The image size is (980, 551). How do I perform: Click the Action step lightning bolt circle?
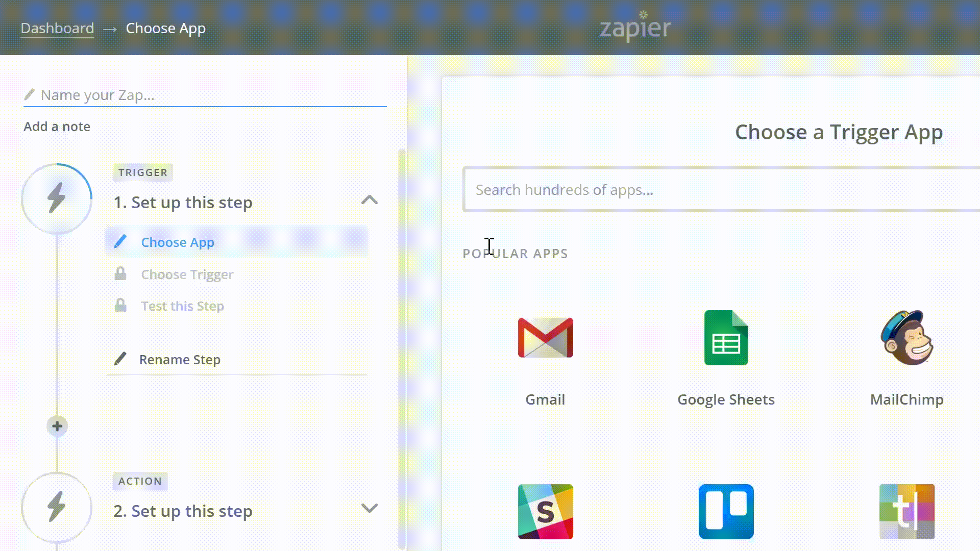(57, 507)
